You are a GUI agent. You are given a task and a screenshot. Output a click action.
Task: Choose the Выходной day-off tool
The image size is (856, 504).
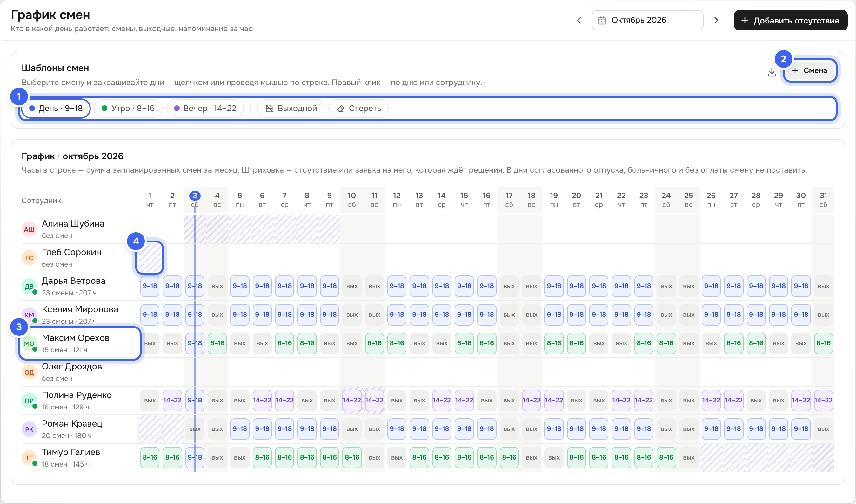coord(291,108)
